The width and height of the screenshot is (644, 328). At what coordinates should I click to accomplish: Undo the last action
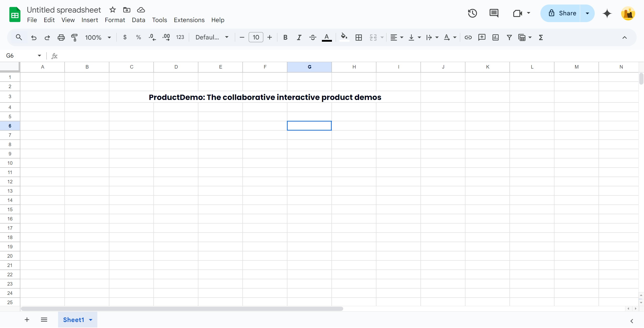[x=33, y=37]
